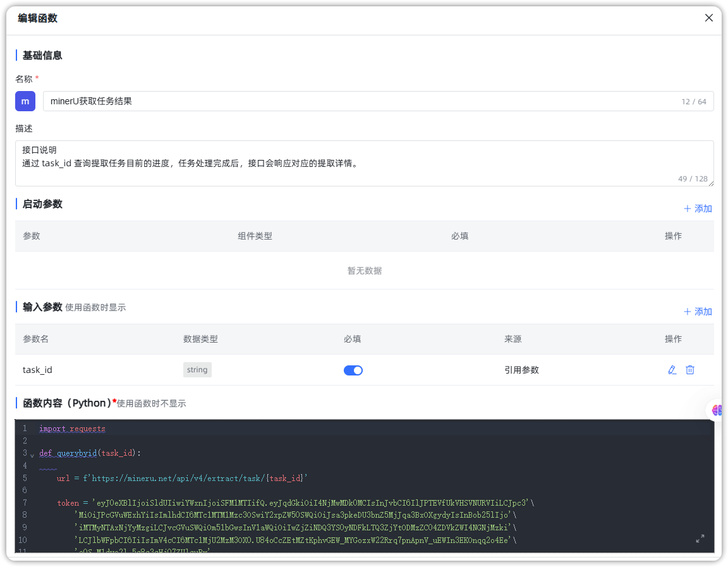Click the string data type tag
This screenshot has width=728, height=567.
(197, 370)
